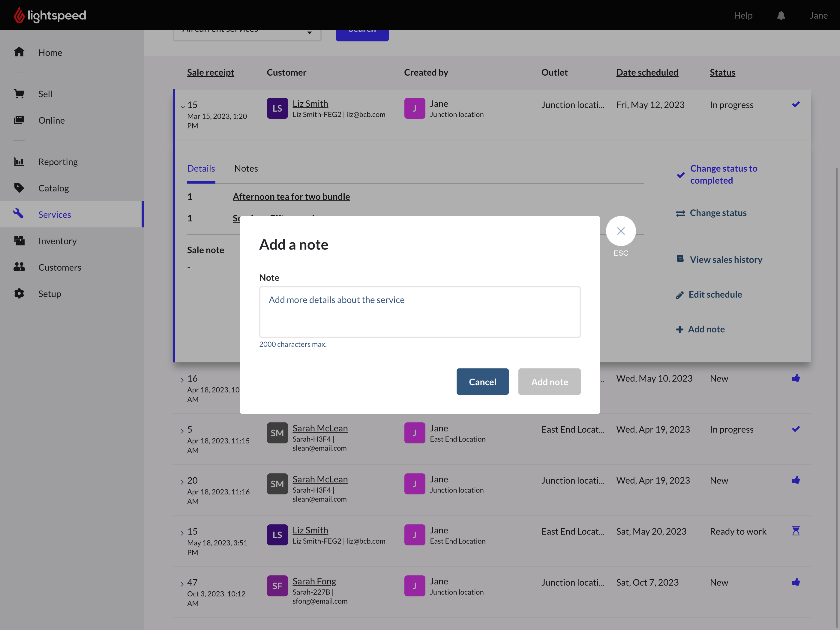The width and height of the screenshot is (840, 630).
Task: Click the checkmark icon for receipt 5 row
Action: (x=796, y=429)
